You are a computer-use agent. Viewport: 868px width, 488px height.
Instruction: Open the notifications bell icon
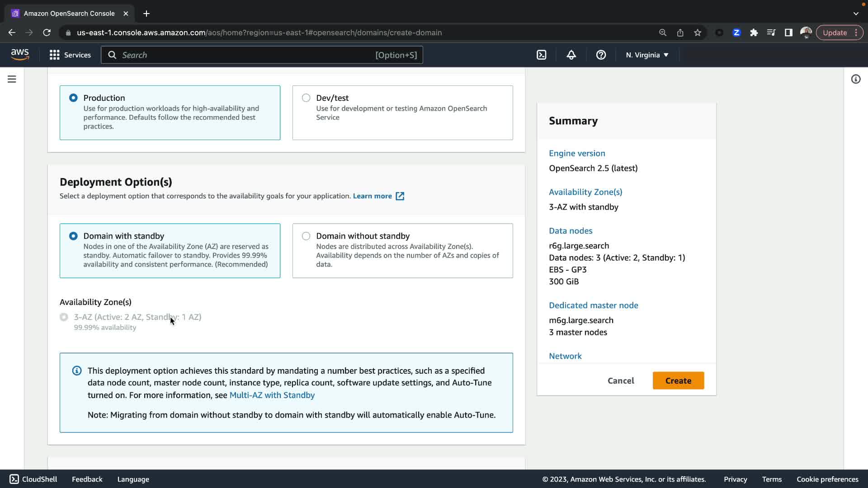pyautogui.click(x=571, y=55)
